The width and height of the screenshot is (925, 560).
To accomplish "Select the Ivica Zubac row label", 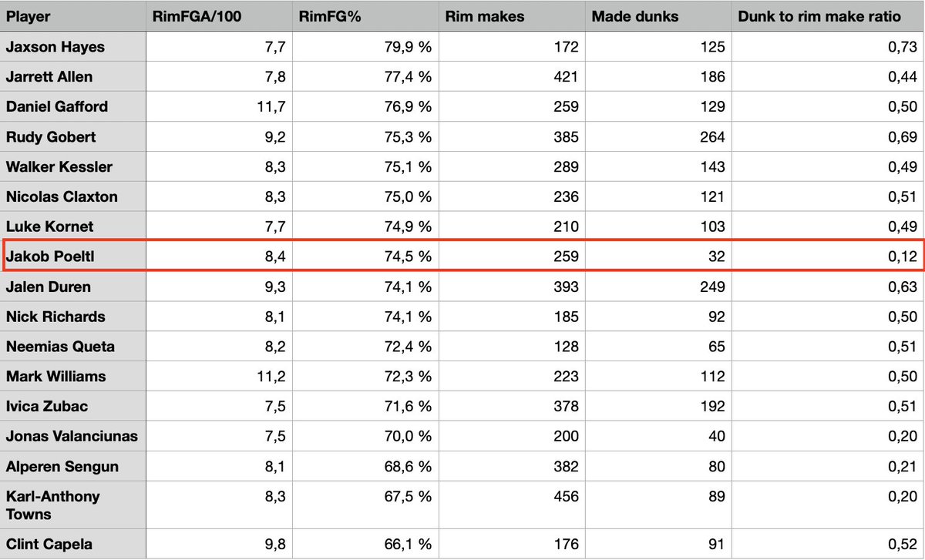I will [x=73, y=407].
